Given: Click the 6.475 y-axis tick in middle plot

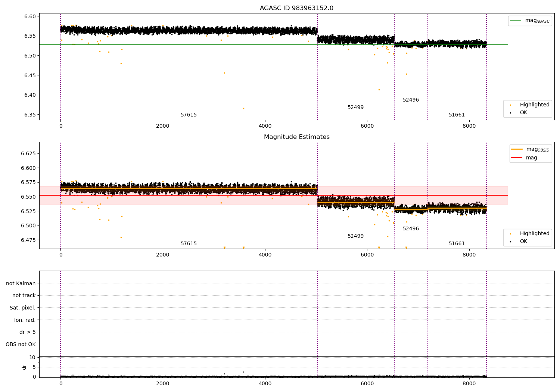Looking at the screenshot, I should [29, 240].
